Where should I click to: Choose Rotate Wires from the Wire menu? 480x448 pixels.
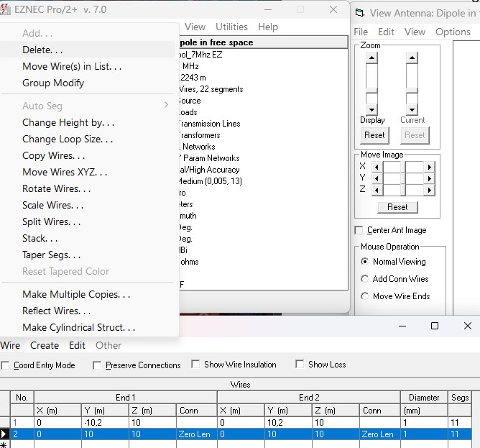[56, 188]
